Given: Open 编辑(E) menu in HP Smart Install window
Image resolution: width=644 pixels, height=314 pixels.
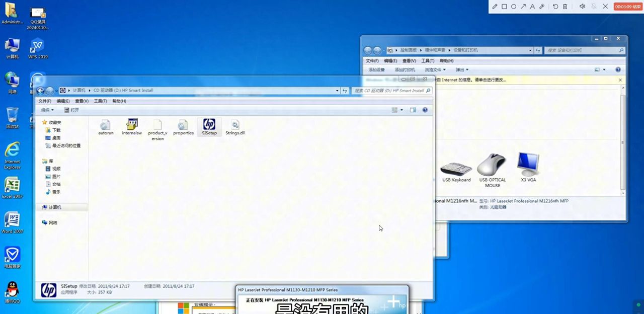Looking at the screenshot, I should pos(63,101).
